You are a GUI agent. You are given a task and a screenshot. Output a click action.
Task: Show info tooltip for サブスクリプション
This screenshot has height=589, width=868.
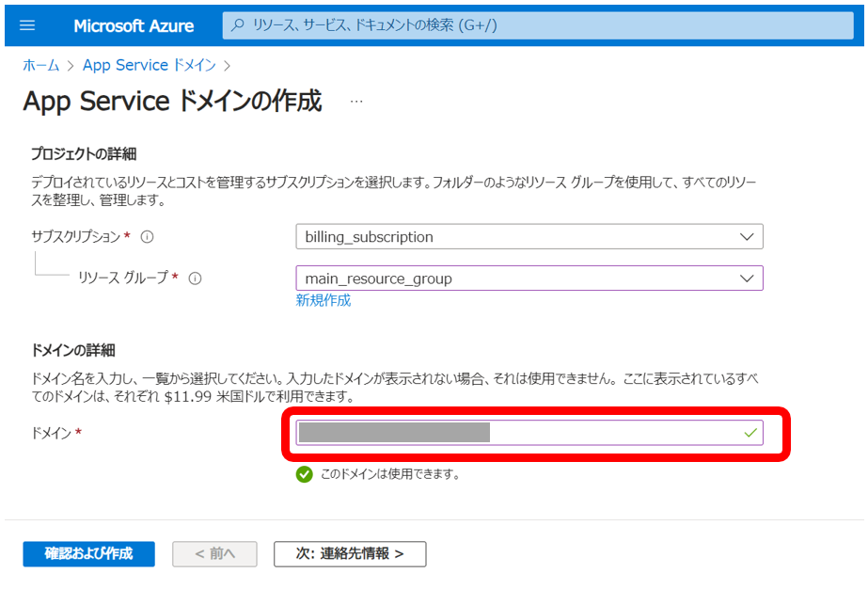tap(147, 237)
